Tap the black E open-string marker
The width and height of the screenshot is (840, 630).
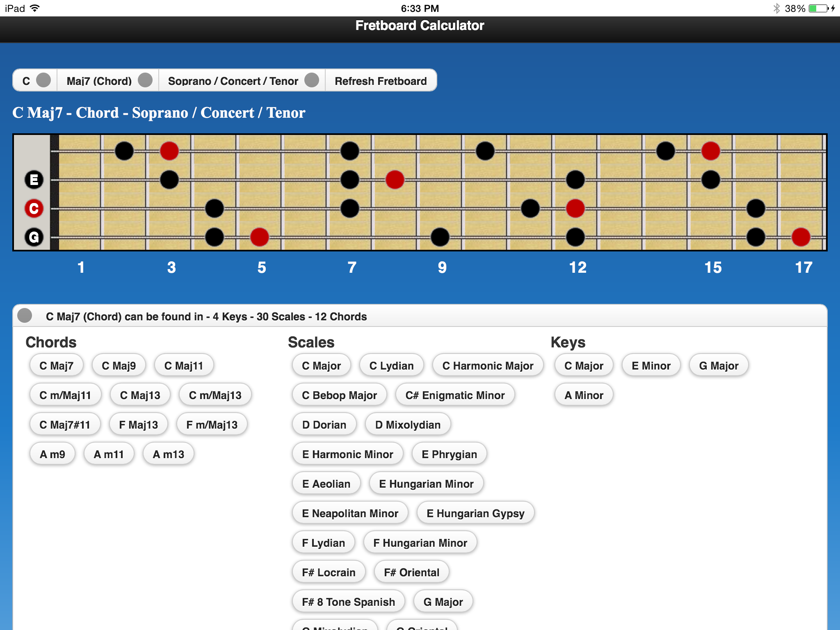[34, 180]
